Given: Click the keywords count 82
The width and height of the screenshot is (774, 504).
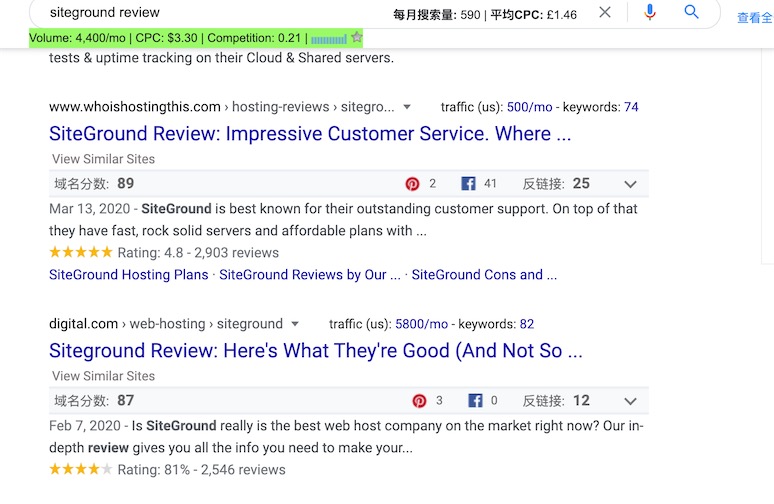Looking at the screenshot, I should [527, 324].
